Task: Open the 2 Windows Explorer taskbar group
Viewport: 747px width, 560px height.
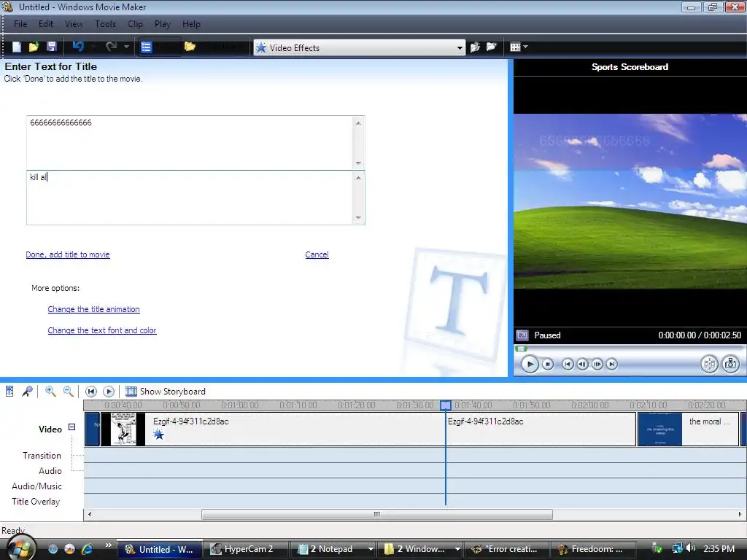Action: click(x=421, y=549)
